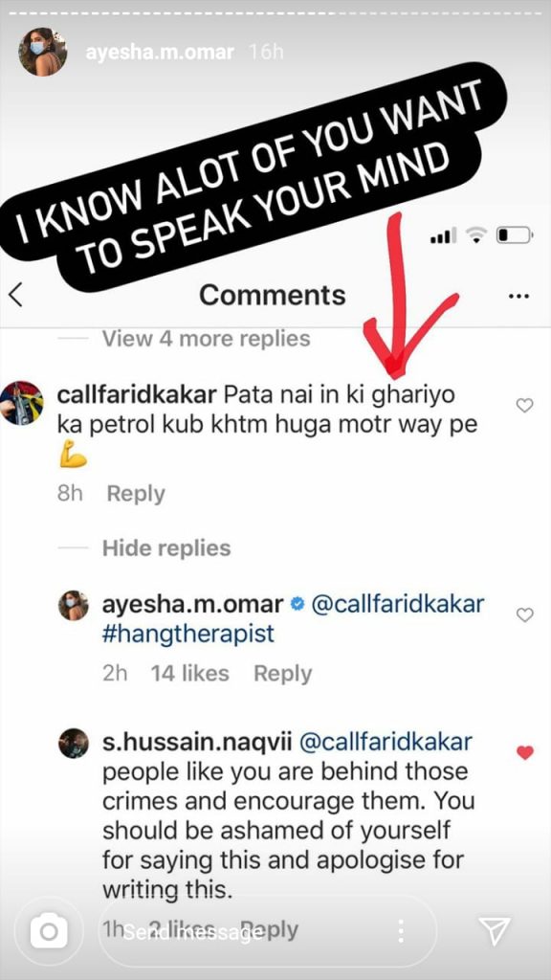Reply to callfaridkakar's comment

136,494
